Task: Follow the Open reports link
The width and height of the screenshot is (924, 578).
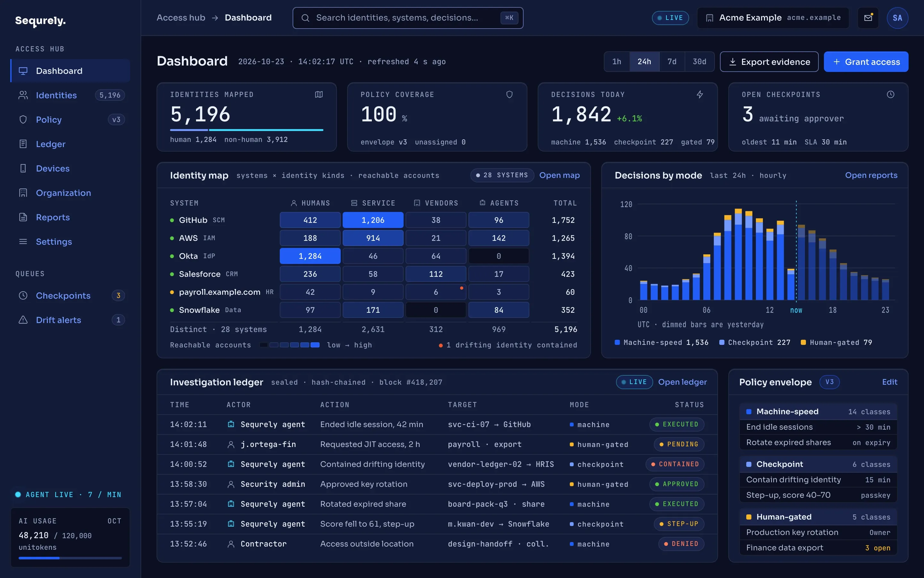Action: (x=871, y=175)
